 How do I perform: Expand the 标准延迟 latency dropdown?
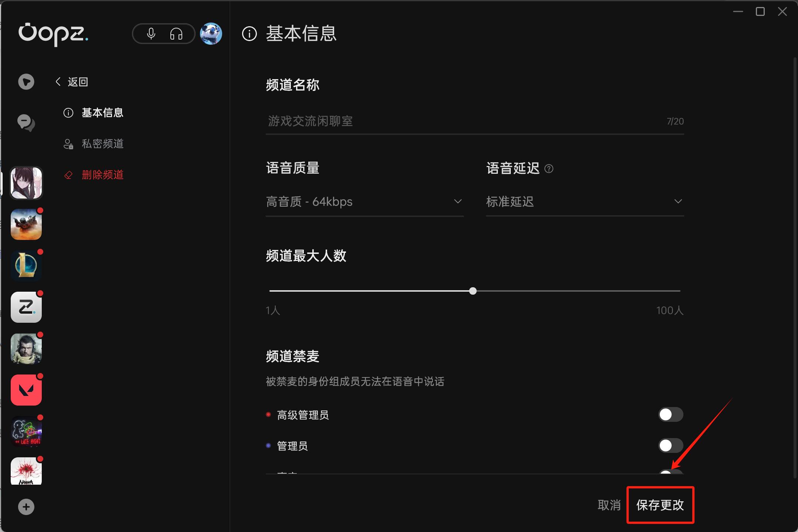(585, 202)
